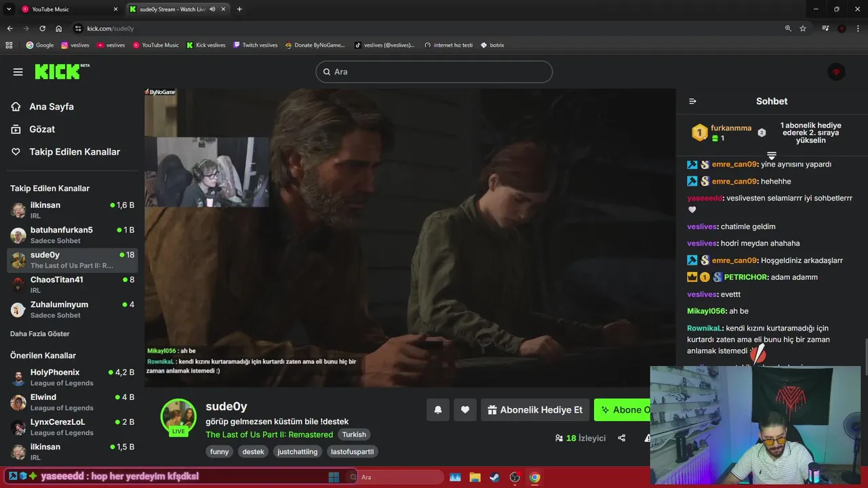Screen dimensions: 868x488
Task: Bookmark this page with star icon
Action: point(803,28)
